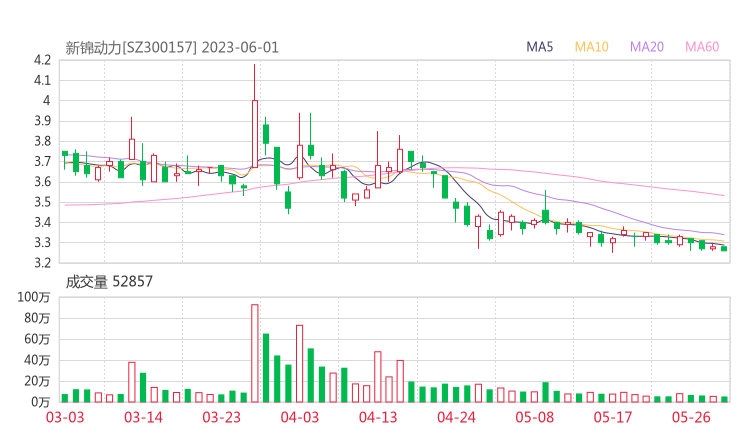Click the 3.9 price axis label

42,121
